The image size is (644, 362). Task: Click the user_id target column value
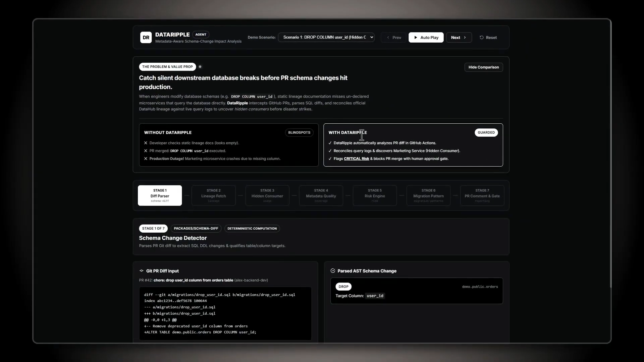[375, 296]
